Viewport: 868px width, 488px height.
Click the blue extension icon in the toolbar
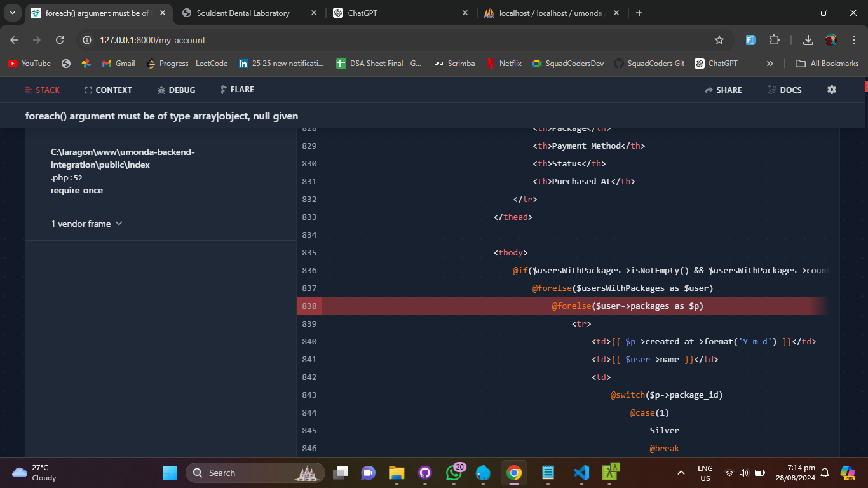coord(750,40)
